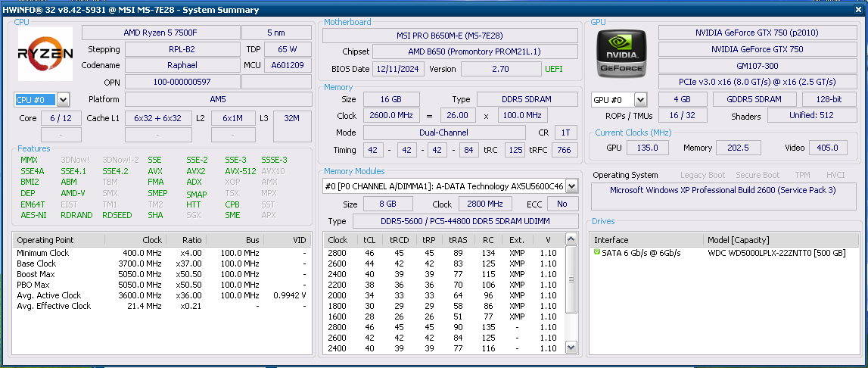
Task: Click the TPM indicator
Action: [802, 175]
